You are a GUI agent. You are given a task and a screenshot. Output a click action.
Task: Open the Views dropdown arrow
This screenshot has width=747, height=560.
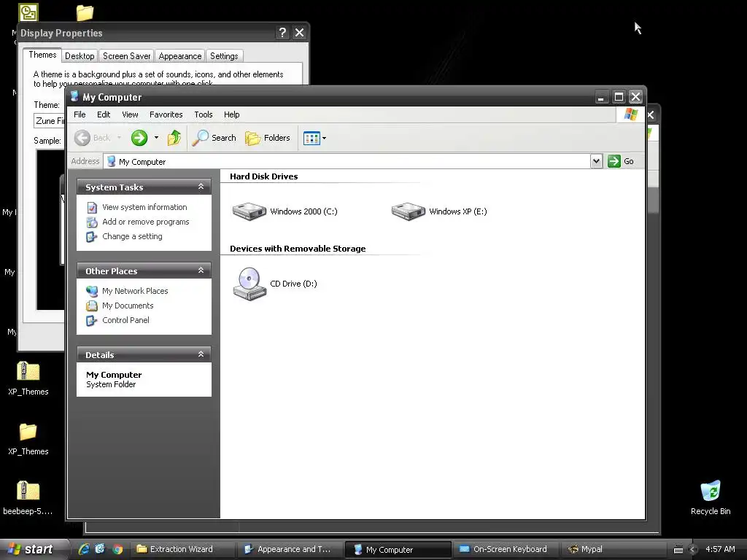tap(325, 138)
